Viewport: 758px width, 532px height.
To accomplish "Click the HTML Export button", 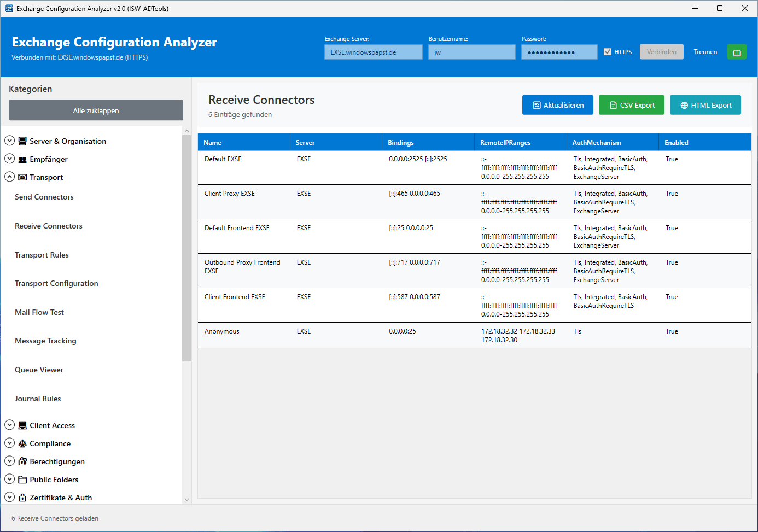I will pos(705,105).
